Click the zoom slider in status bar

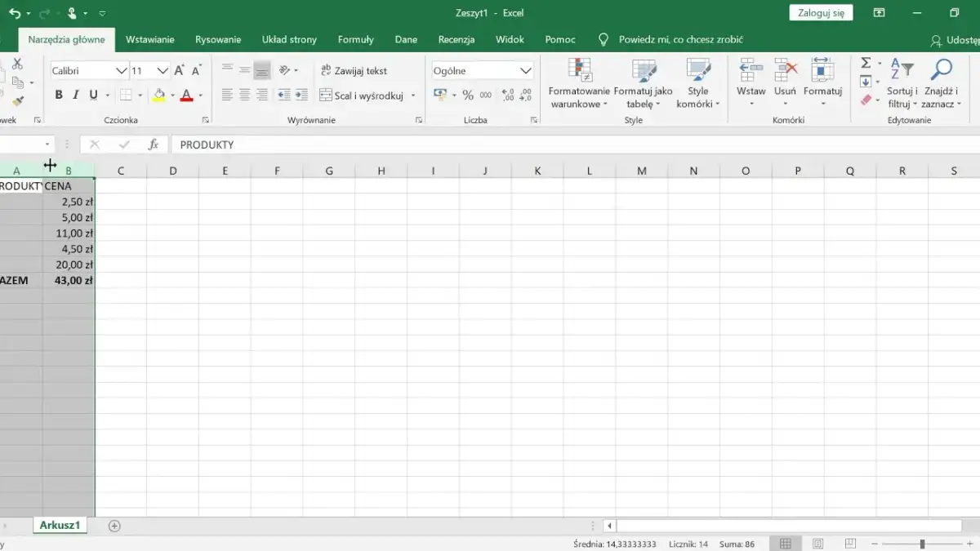coord(922,544)
